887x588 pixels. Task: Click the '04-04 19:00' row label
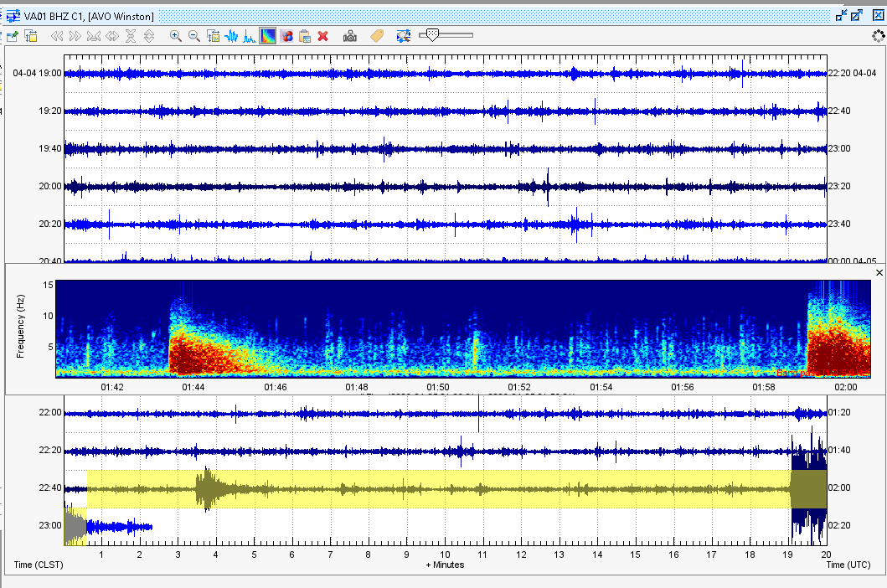38,73
